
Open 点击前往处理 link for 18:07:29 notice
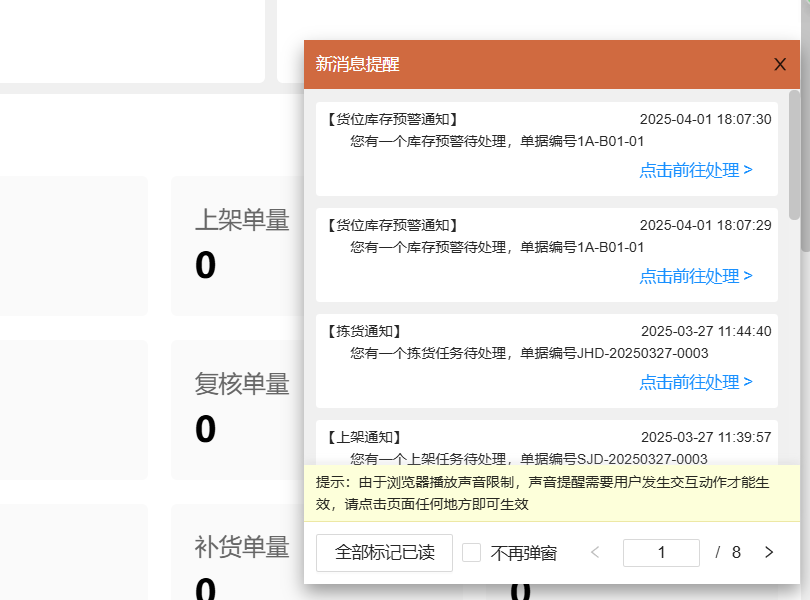[x=696, y=276]
